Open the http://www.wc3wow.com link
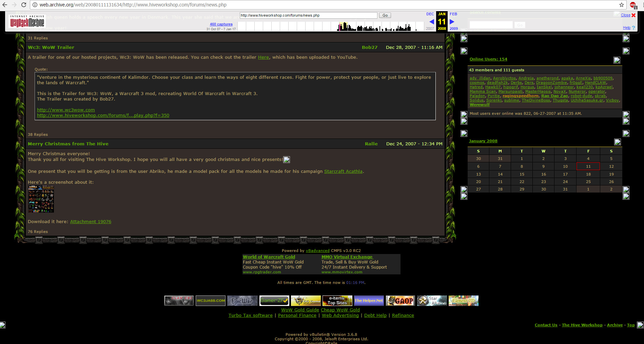644x344 pixels. click(x=66, y=110)
